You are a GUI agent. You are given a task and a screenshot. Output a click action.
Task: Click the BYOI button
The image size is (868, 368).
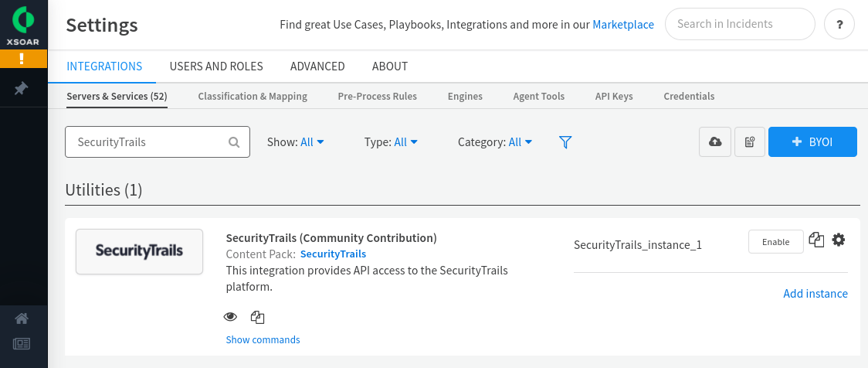812,142
